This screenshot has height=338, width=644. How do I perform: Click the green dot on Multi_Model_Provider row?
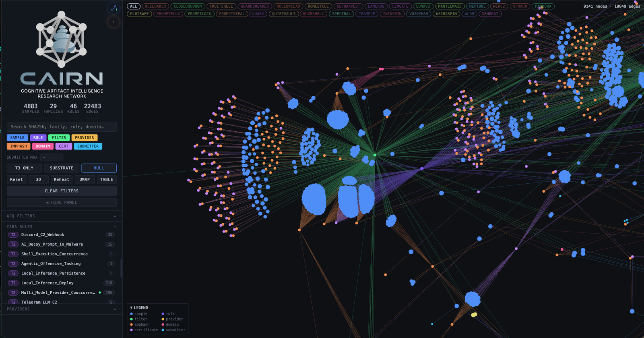(x=100, y=292)
